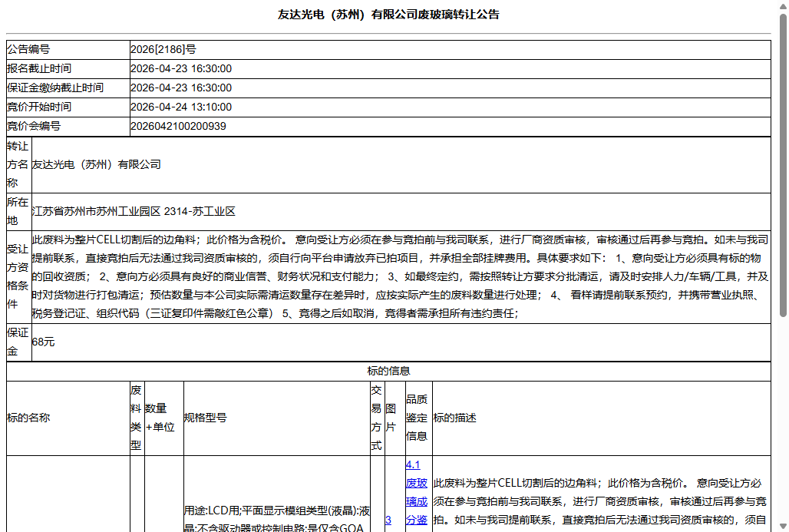The image size is (789, 532).
Task: Click the 数量+单位 column header
Action: tap(164, 418)
